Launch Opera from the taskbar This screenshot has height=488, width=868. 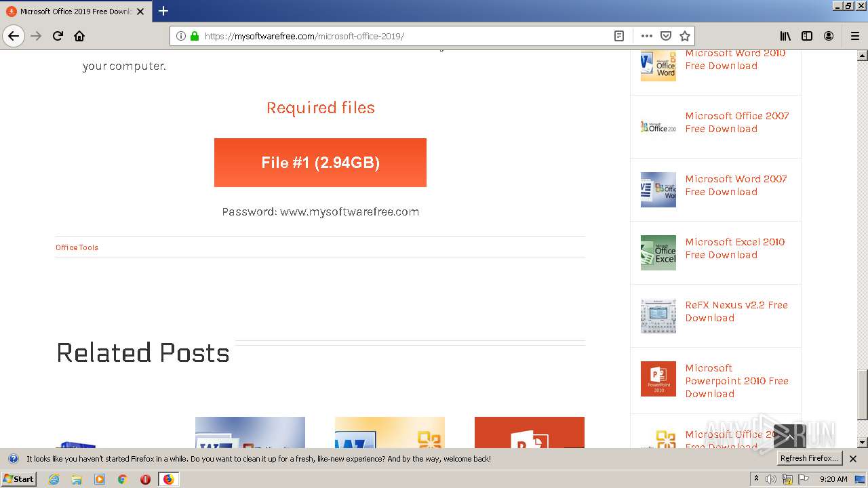[145, 479]
